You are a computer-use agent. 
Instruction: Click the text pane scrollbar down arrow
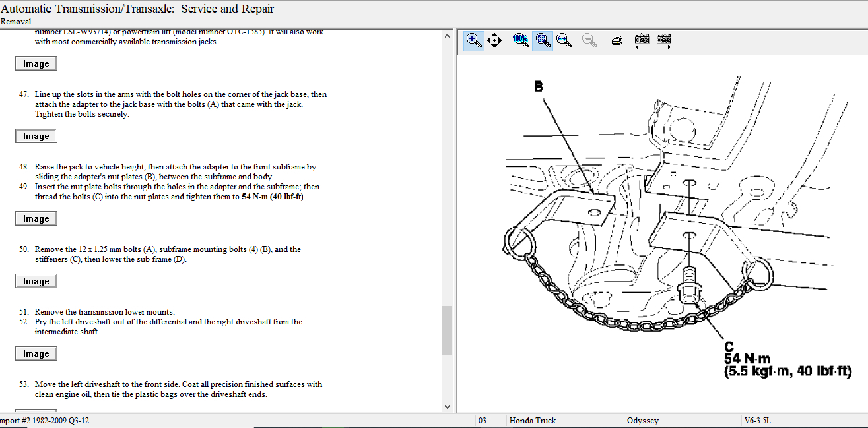(x=447, y=407)
